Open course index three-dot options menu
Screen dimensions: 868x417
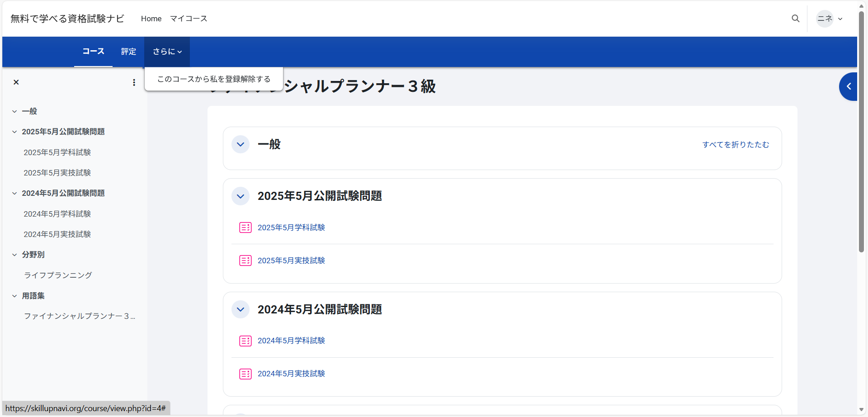pyautogui.click(x=134, y=82)
